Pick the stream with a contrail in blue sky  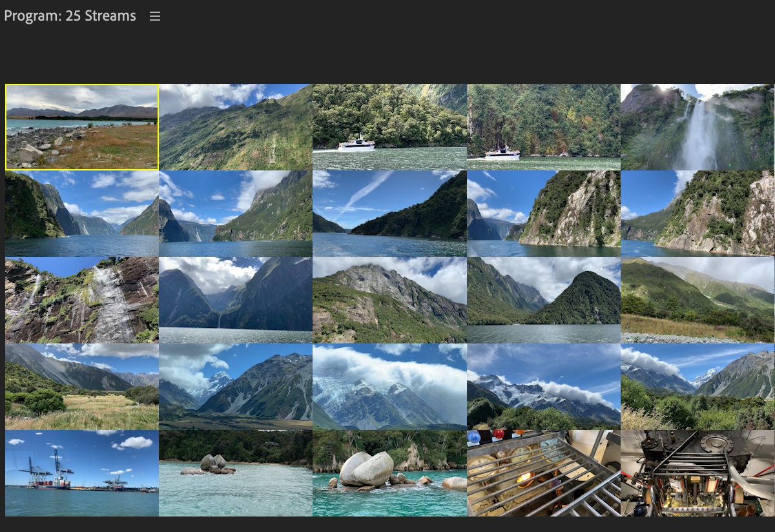[389, 214]
